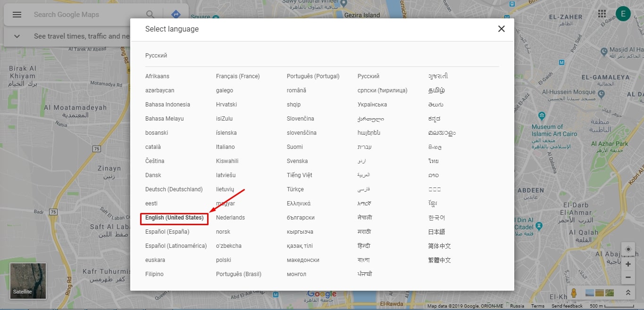Viewport: 644px width, 310px height.
Task: Select norsk language option
Action: [x=223, y=232]
